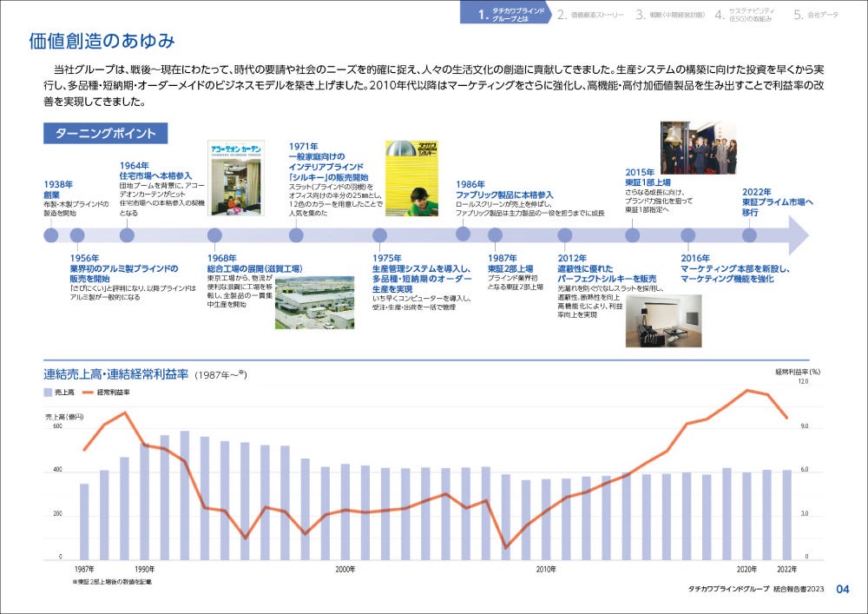The image size is (868, 614).
Task: Click the heading 東証プライム市場へ移行
Action: pyautogui.click(x=778, y=207)
